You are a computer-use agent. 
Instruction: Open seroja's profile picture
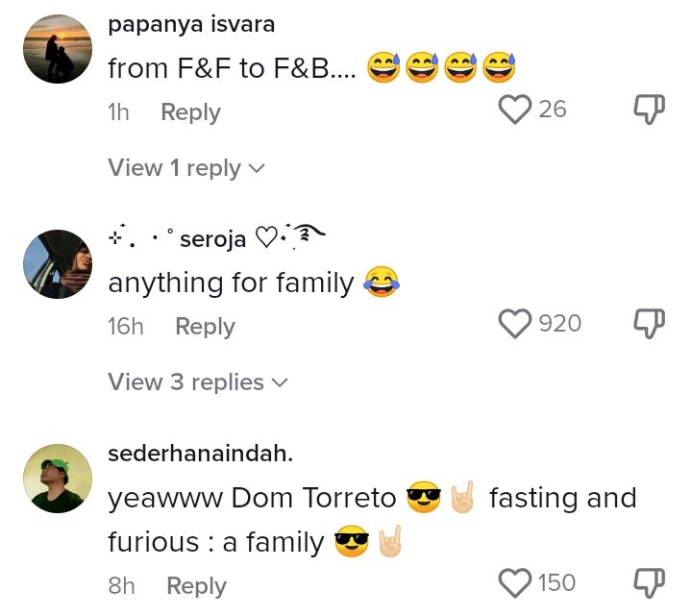(x=56, y=264)
